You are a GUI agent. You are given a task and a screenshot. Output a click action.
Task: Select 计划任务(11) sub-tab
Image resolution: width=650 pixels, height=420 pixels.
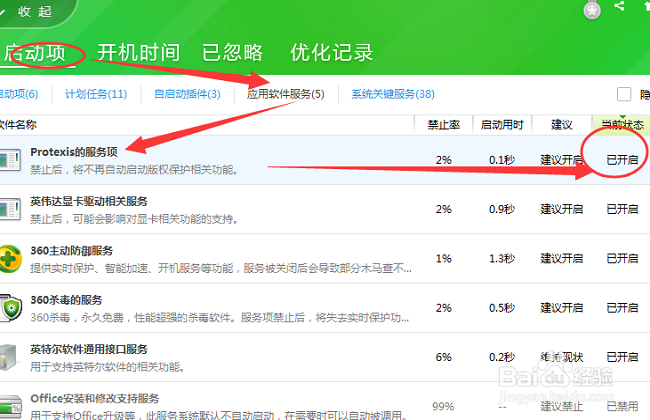click(96, 94)
